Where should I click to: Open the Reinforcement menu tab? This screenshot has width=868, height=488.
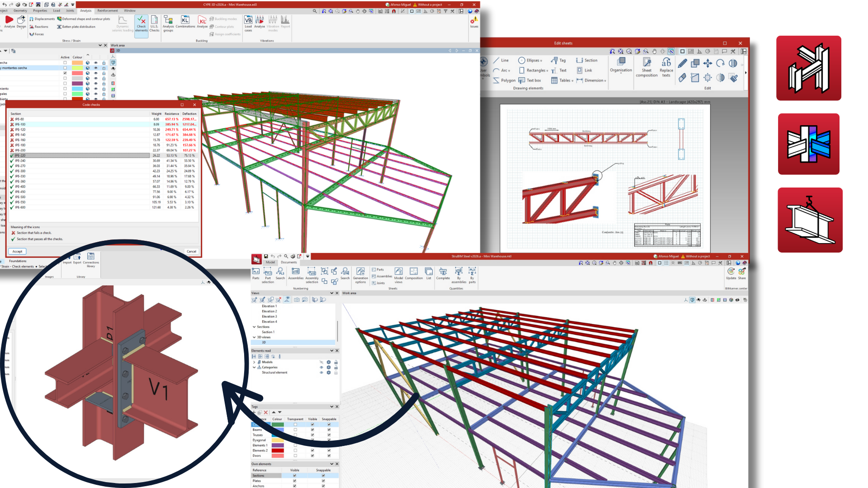click(x=108, y=10)
